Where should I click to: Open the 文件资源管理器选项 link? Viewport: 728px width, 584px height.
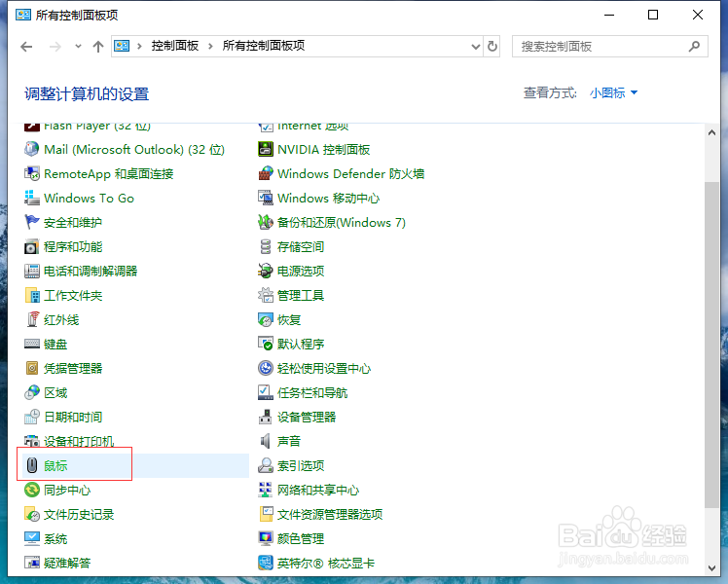pos(330,514)
